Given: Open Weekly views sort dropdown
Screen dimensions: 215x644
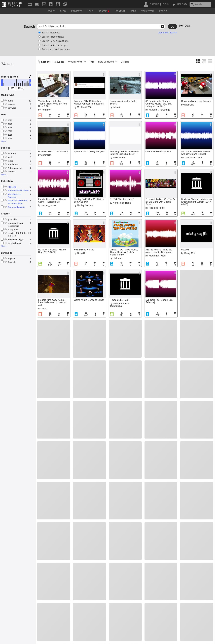Looking at the screenshot, I should [77, 62].
